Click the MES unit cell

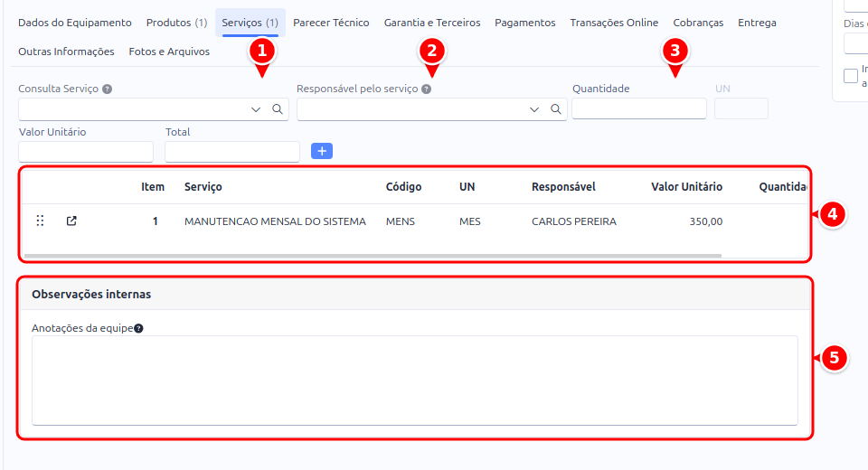pyautogui.click(x=470, y=221)
